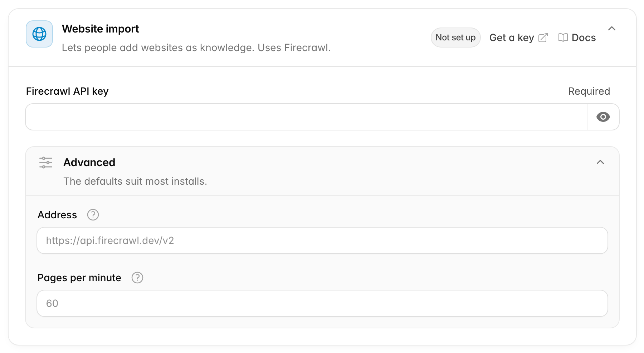Collapse the Website import section chevron
This screenshot has height=353, width=644.
[x=612, y=29]
